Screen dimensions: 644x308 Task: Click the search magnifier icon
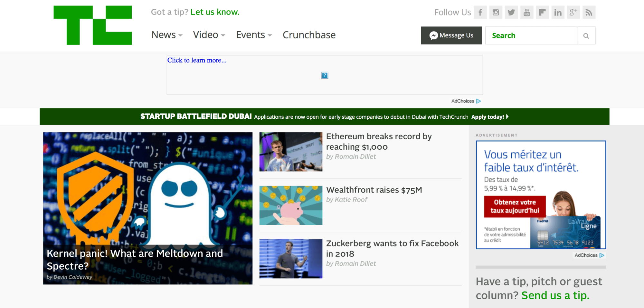click(x=586, y=35)
